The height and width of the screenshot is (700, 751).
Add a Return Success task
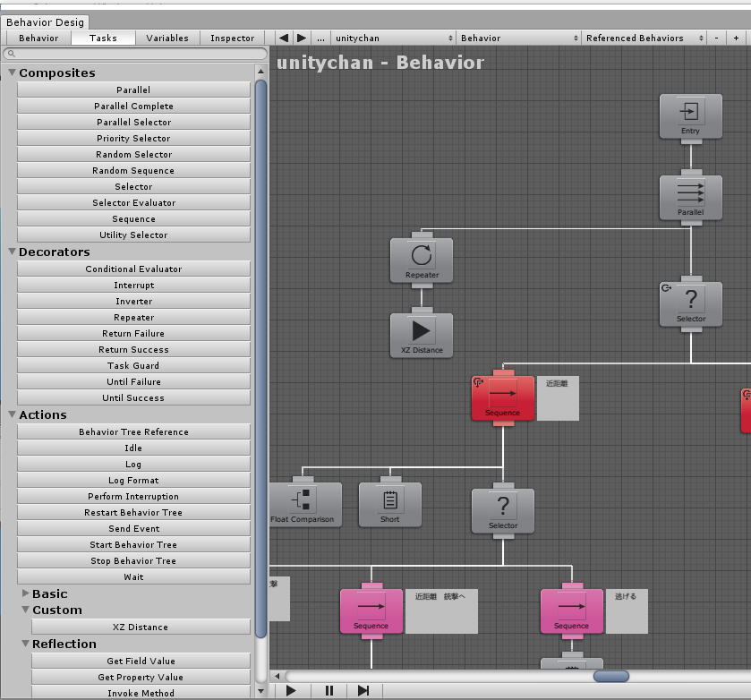point(133,349)
